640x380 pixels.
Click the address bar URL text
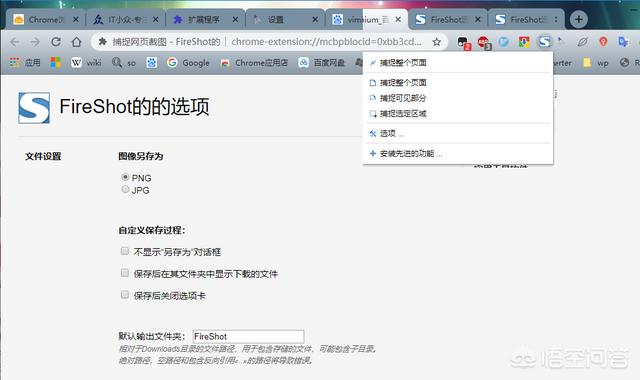[327, 42]
